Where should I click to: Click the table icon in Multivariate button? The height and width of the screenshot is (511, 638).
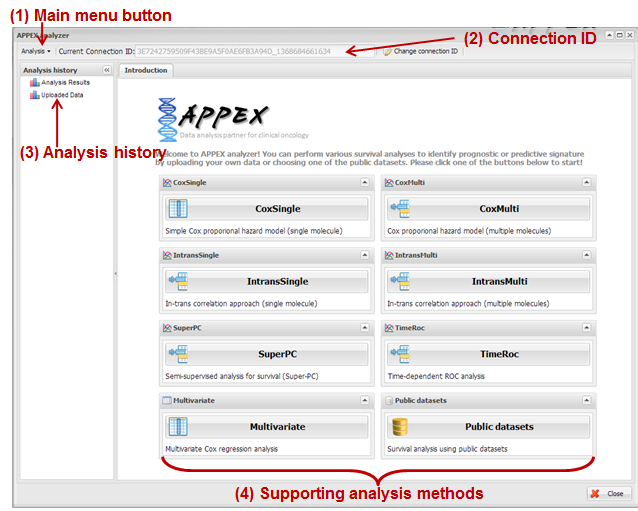178,427
